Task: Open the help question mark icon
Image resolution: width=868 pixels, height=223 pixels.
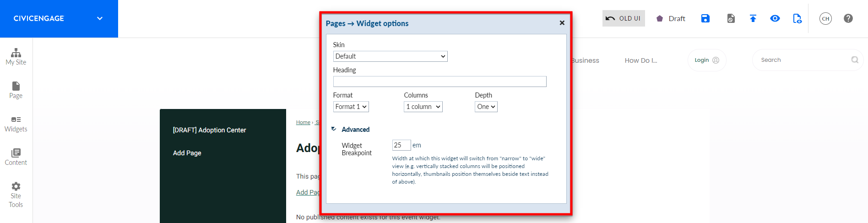Action: [x=848, y=18]
